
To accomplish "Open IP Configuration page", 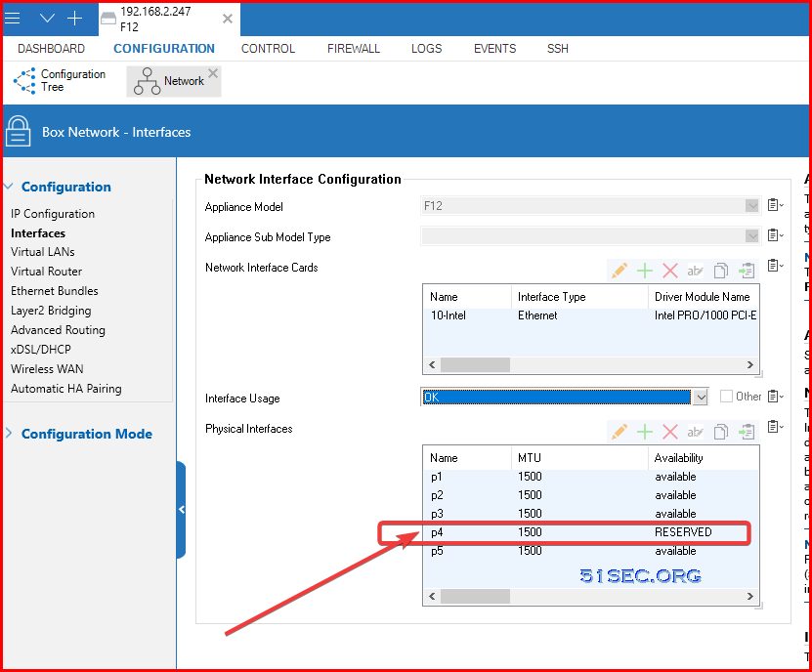I will (x=53, y=214).
